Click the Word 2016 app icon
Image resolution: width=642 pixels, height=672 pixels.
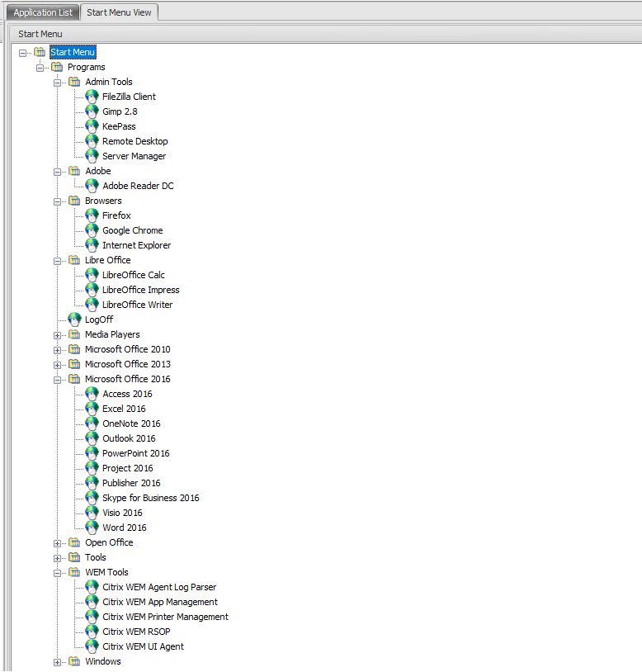[92, 528]
